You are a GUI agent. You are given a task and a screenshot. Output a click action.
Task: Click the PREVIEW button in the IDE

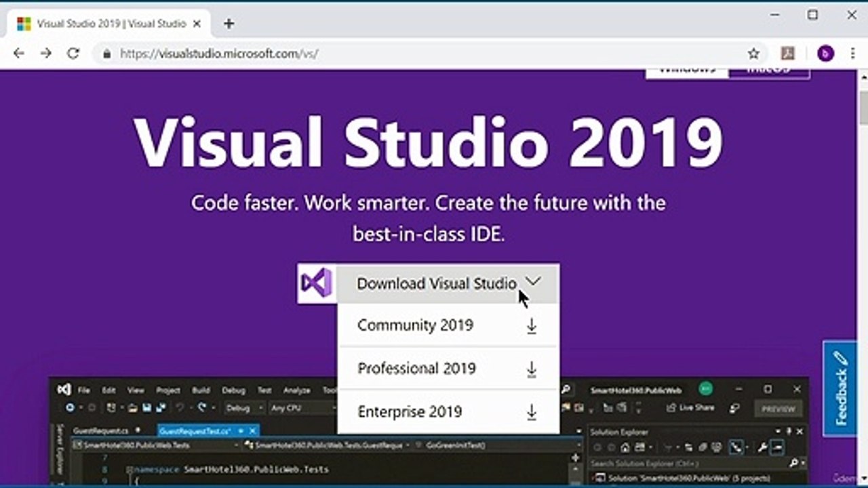click(x=778, y=409)
